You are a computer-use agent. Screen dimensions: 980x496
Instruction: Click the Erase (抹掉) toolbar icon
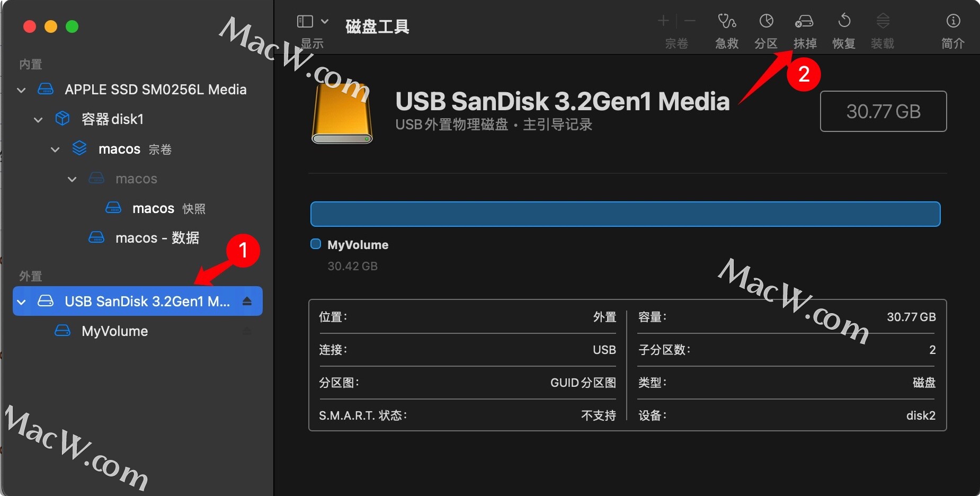804,21
